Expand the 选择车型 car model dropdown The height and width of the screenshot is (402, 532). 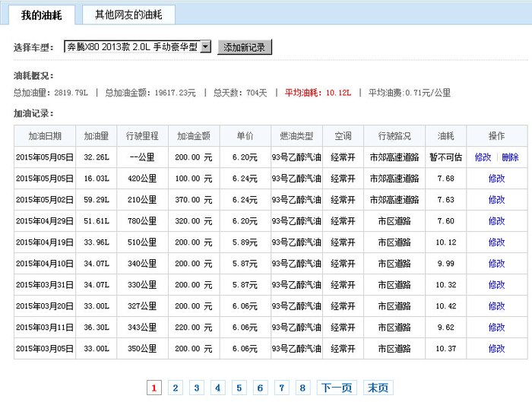[204, 47]
